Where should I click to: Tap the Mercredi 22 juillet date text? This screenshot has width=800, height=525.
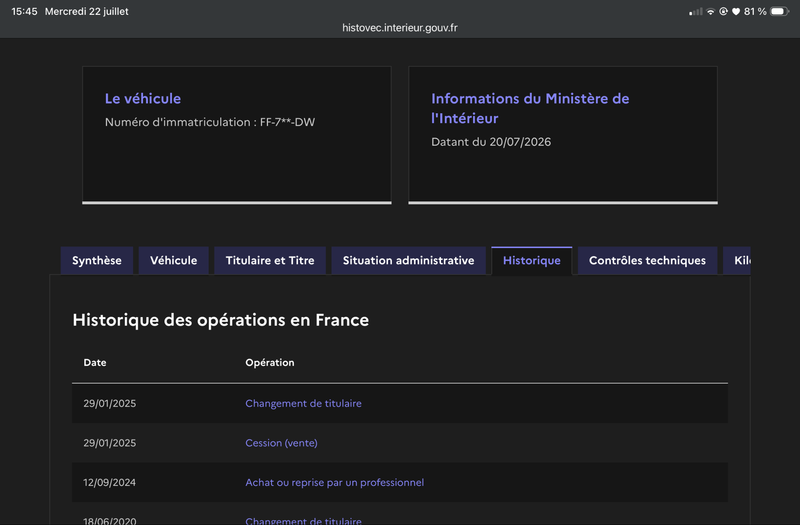click(x=87, y=11)
